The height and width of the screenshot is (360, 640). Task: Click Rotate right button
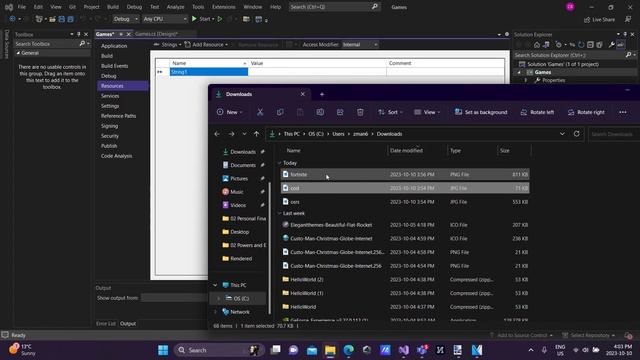(586, 112)
